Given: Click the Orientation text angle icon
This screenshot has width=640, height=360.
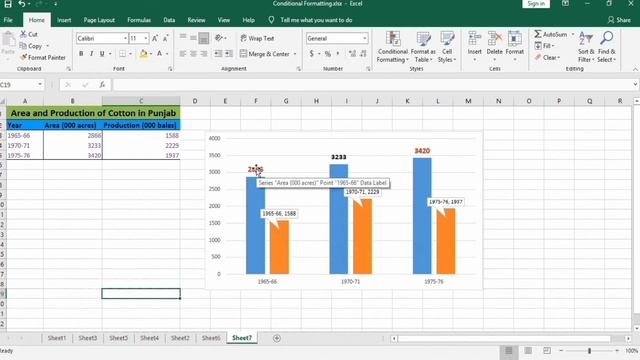Looking at the screenshot, I should (x=219, y=38).
